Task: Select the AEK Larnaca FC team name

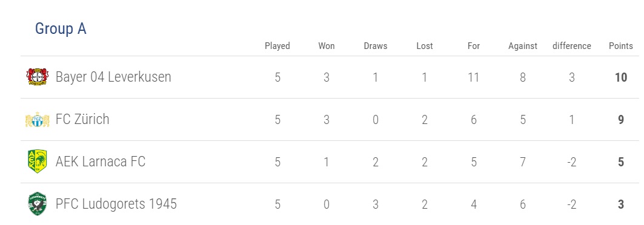Action: point(101,162)
